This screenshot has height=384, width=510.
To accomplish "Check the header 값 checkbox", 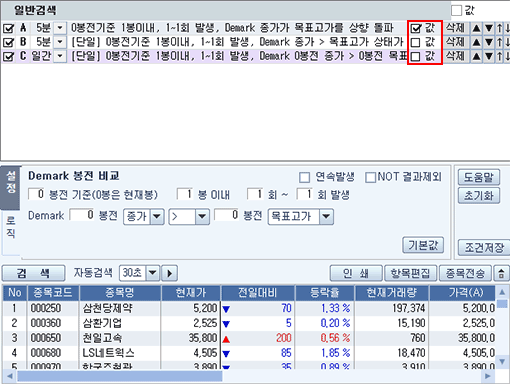I will tap(456, 10).
